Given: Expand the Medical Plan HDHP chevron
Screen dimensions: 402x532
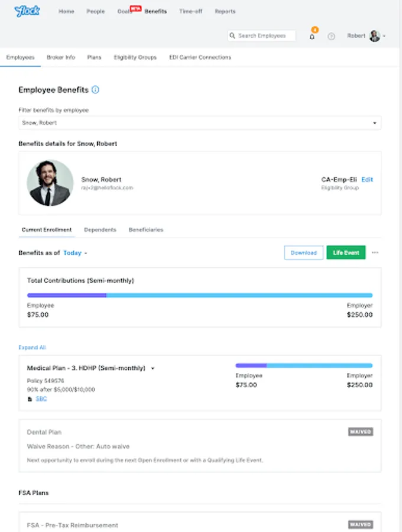Looking at the screenshot, I should coord(153,368).
